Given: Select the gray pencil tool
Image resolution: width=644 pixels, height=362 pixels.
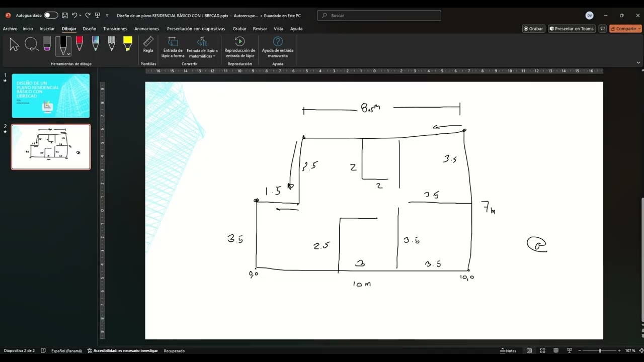Looking at the screenshot, I should 112,44.
